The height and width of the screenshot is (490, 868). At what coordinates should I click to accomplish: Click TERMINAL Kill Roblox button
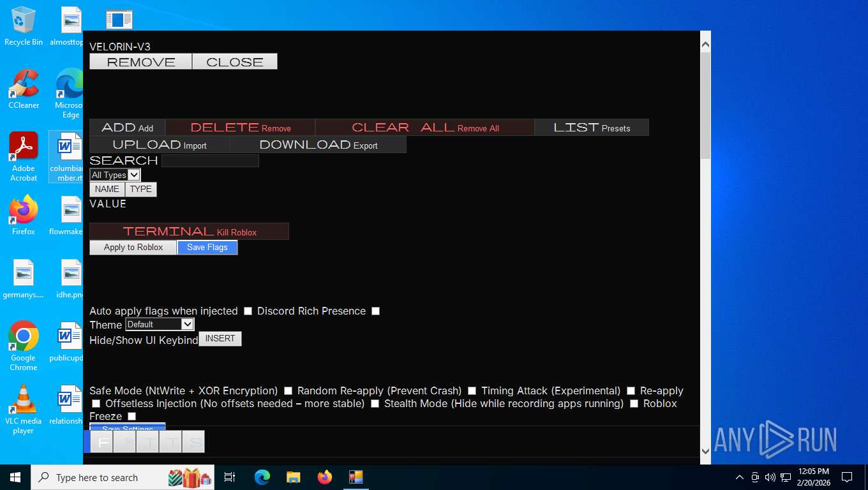(189, 231)
